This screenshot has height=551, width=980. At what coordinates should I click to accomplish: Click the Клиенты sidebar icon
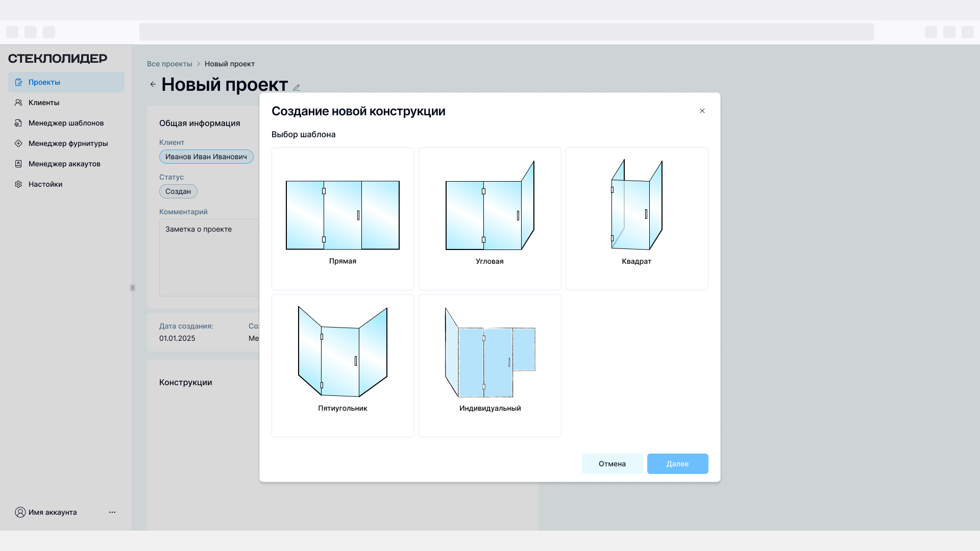[18, 103]
